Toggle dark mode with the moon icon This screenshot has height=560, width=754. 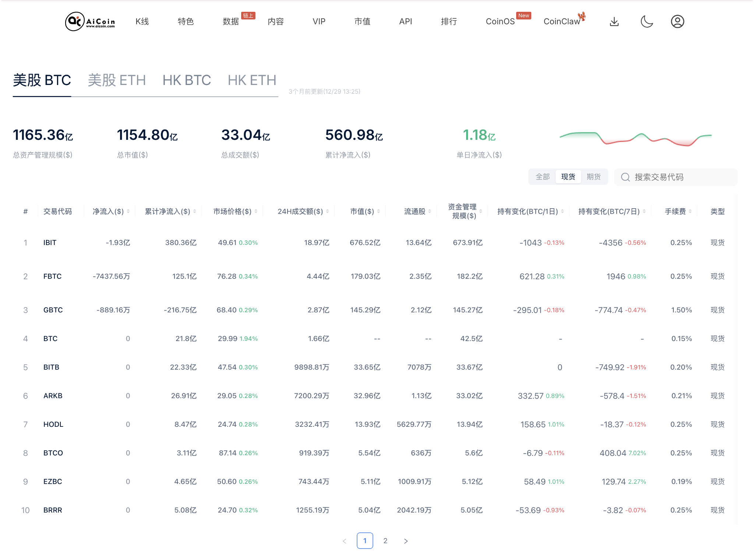pos(647,21)
